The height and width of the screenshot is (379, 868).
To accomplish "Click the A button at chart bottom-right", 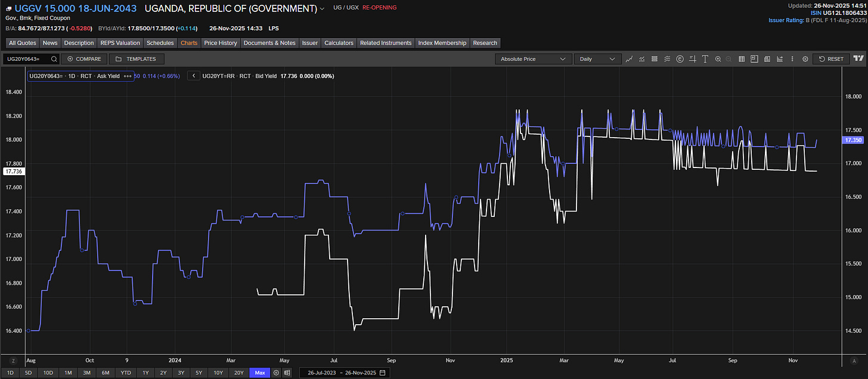I will click(854, 361).
